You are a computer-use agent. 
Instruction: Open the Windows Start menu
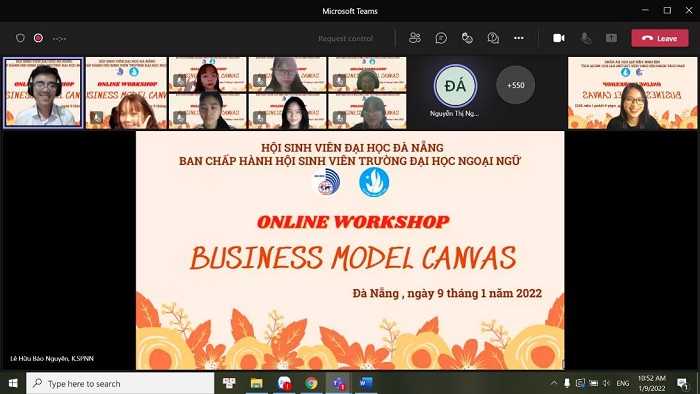click(x=12, y=383)
